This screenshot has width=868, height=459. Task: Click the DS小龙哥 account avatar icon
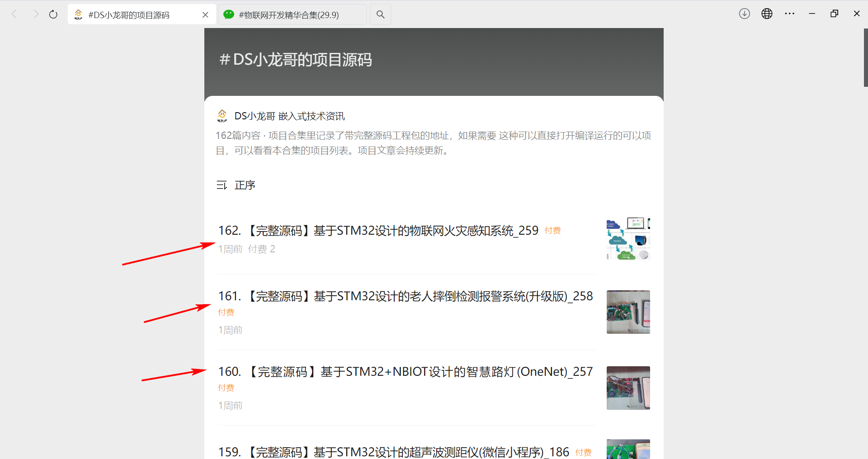coord(222,116)
